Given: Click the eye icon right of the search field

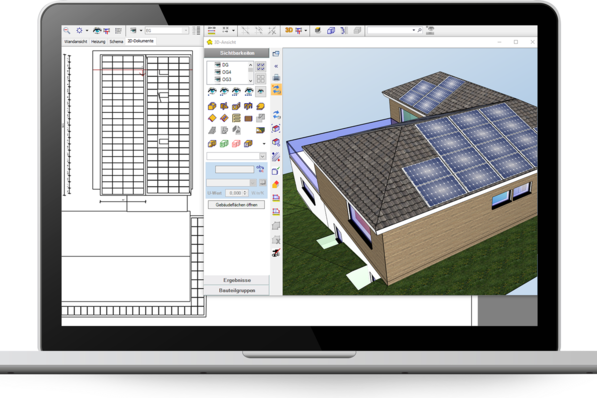Looking at the screenshot, I should tap(430, 30).
